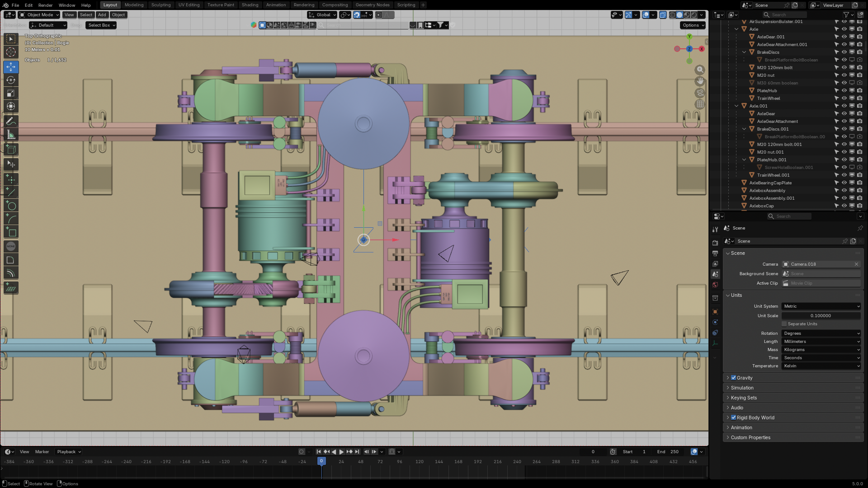Open the Unit System Metric dropdown

pos(821,306)
